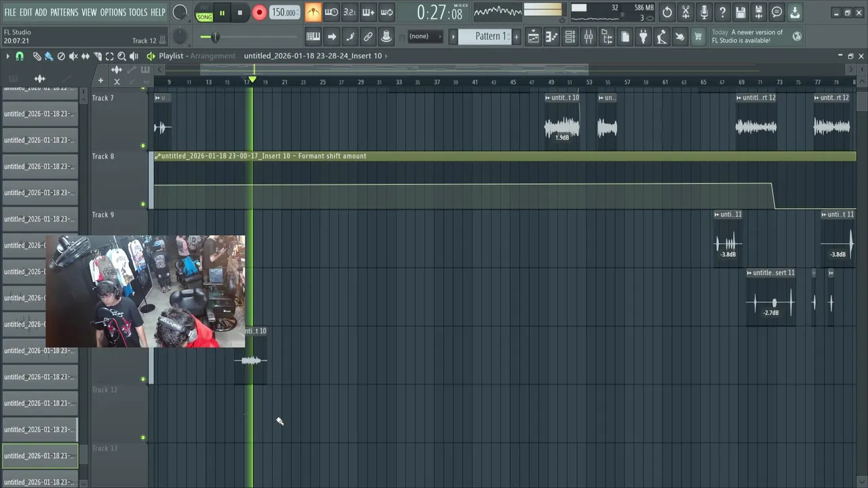Image resolution: width=868 pixels, height=488 pixels.
Task: Select the Delete tool in Playlist
Action: 61,56
